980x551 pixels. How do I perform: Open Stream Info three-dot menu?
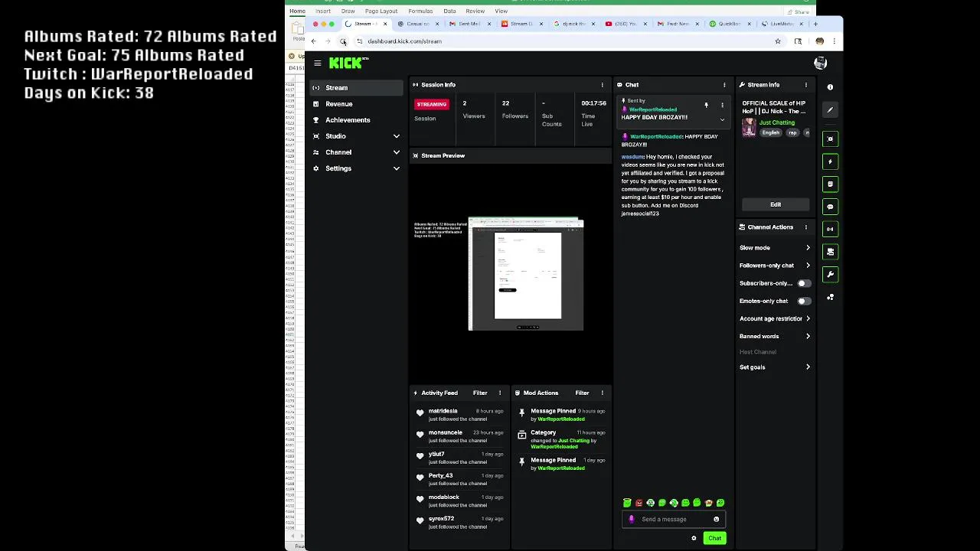pos(805,85)
